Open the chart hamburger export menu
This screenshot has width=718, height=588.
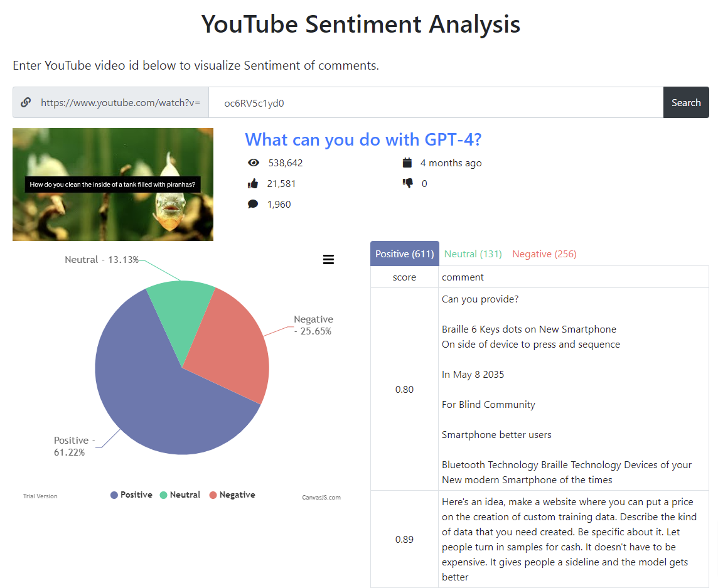click(328, 259)
